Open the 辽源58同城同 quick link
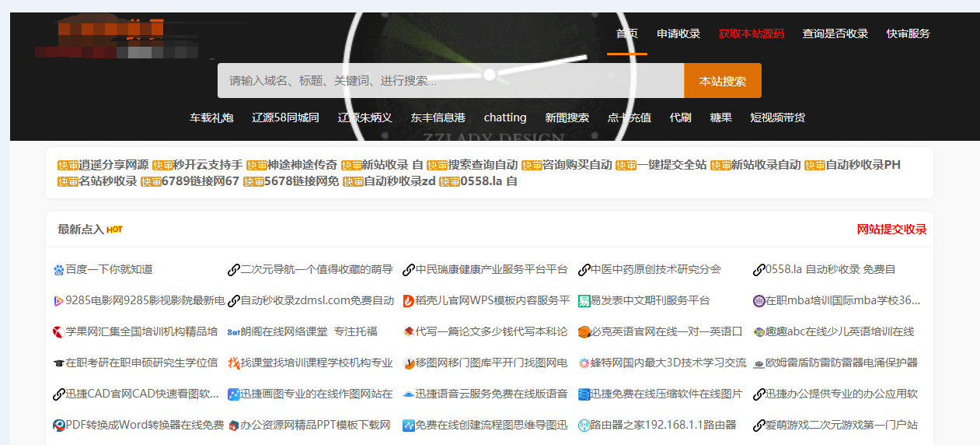 [x=285, y=117]
